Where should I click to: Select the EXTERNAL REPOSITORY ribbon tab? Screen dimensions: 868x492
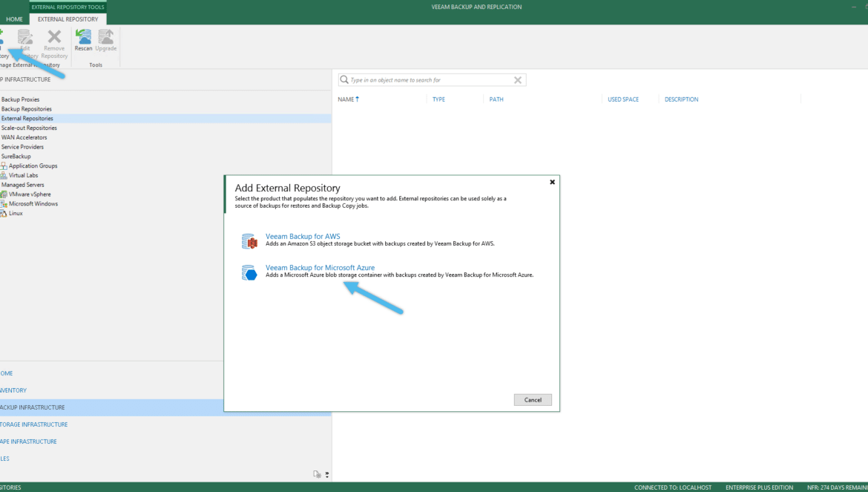pos(68,19)
